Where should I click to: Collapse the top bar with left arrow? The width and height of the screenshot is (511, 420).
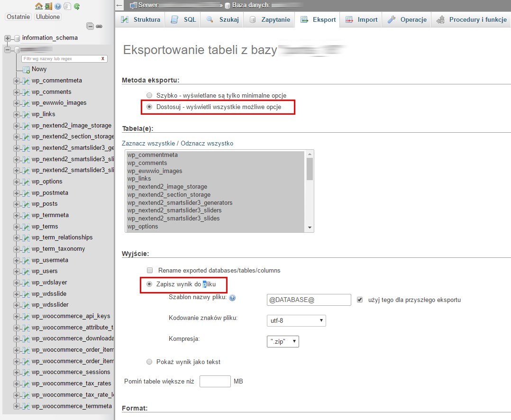point(119,5)
